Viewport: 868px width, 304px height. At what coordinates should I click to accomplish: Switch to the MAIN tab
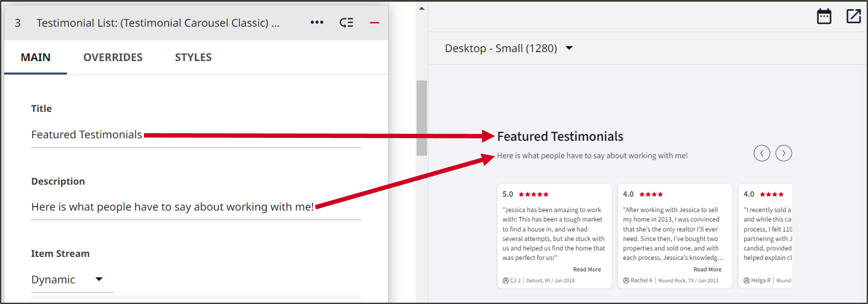(x=35, y=57)
